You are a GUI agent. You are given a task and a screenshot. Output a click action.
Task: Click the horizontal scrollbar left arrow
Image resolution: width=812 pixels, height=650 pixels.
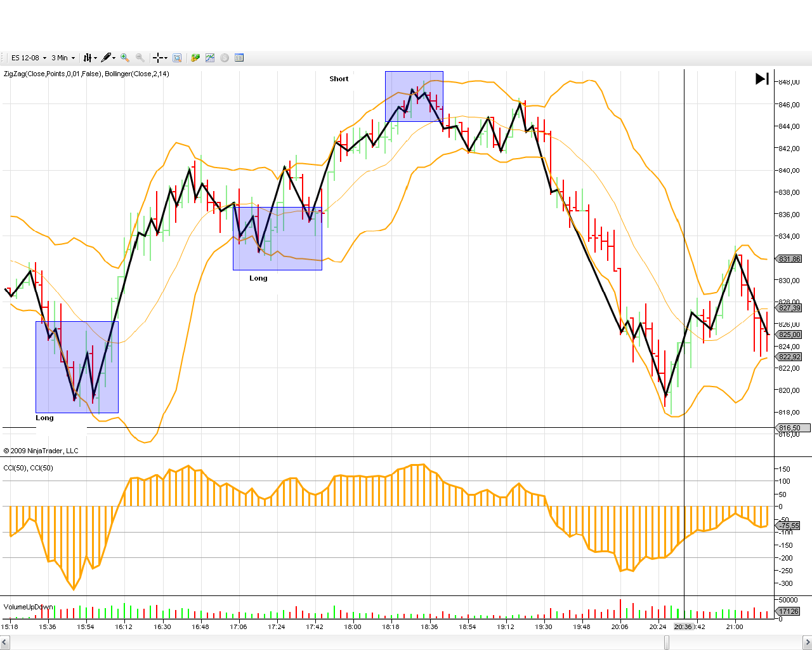[x=5, y=642]
